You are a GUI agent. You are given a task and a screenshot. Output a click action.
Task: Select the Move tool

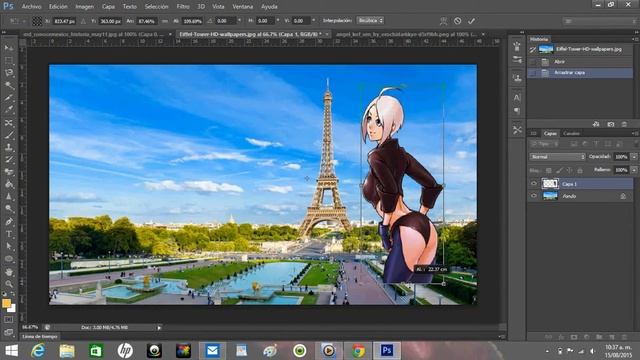pos(9,48)
